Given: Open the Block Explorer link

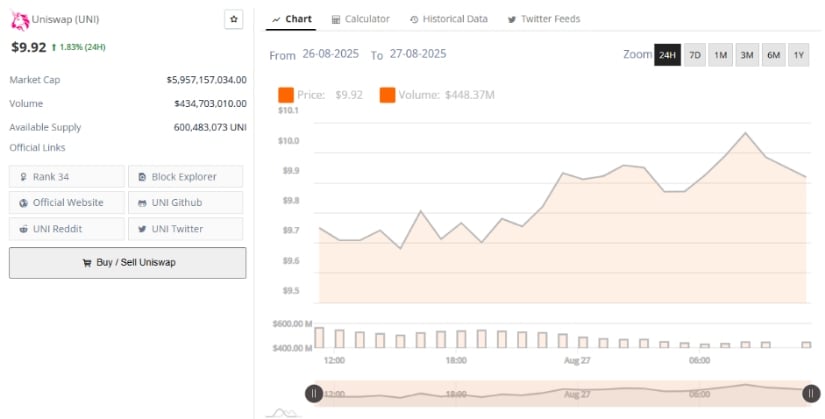Looking at the screenshot, I should pyautogui.click(x=186, y=176).
